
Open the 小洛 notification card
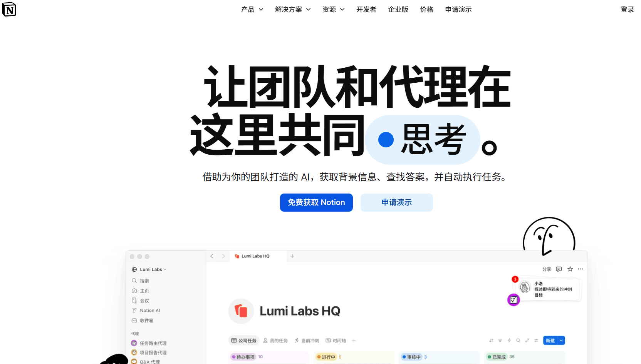pos(548,289)
